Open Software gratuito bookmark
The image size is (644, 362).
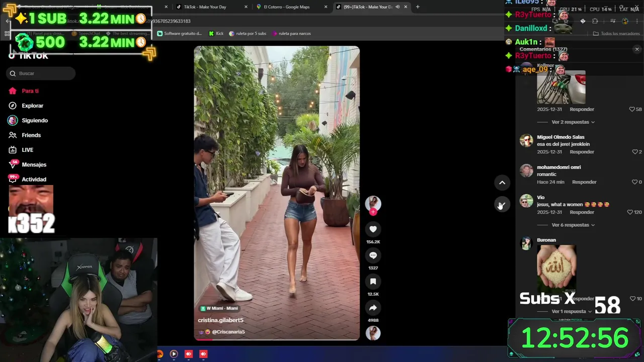click(180, 34)
